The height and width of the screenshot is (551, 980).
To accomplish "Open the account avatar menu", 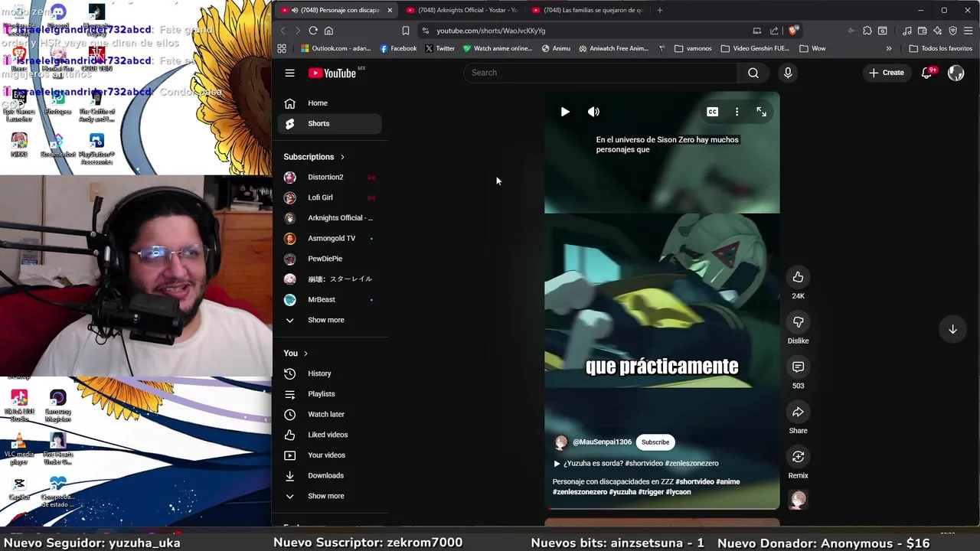I will coord(955,73).
